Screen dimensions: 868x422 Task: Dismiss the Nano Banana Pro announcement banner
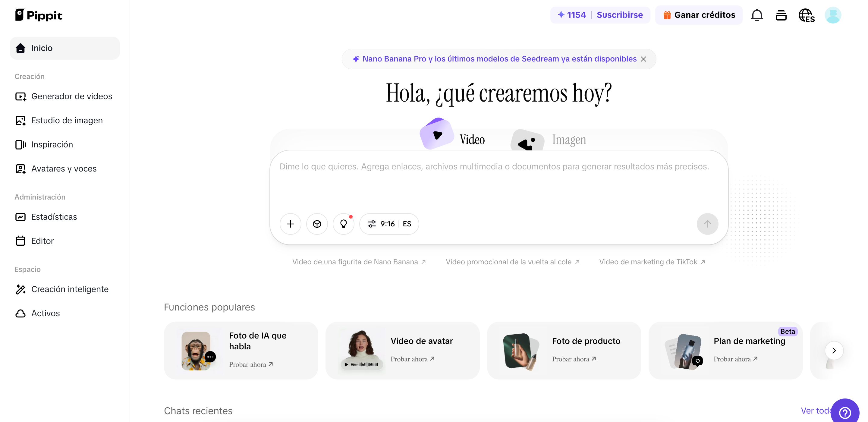tap(643, 59)
